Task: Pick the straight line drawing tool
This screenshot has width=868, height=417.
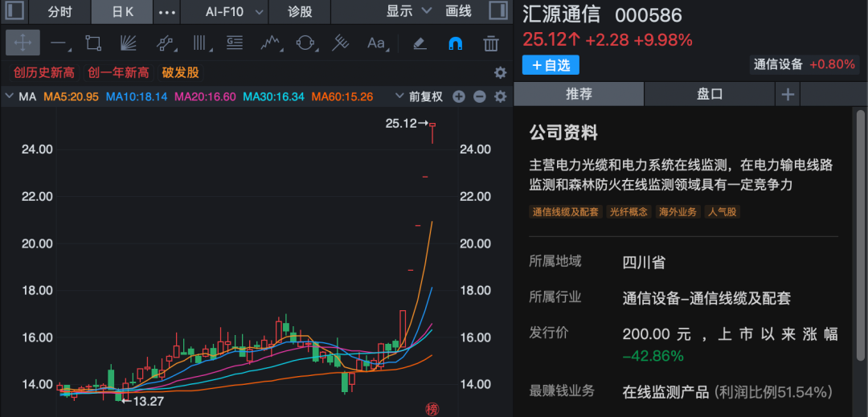Action: pos(59,43)
